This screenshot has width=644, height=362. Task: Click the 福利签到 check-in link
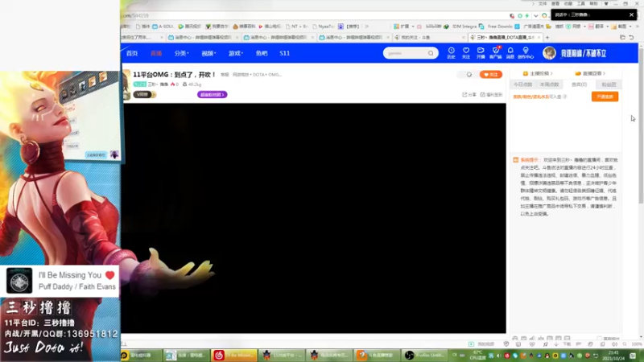(x=491, y=94)
